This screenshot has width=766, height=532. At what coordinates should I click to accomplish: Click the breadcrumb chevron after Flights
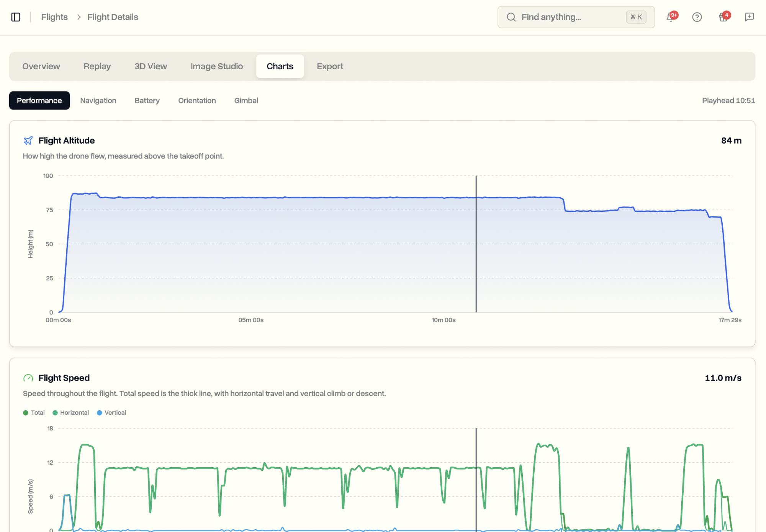79,17
